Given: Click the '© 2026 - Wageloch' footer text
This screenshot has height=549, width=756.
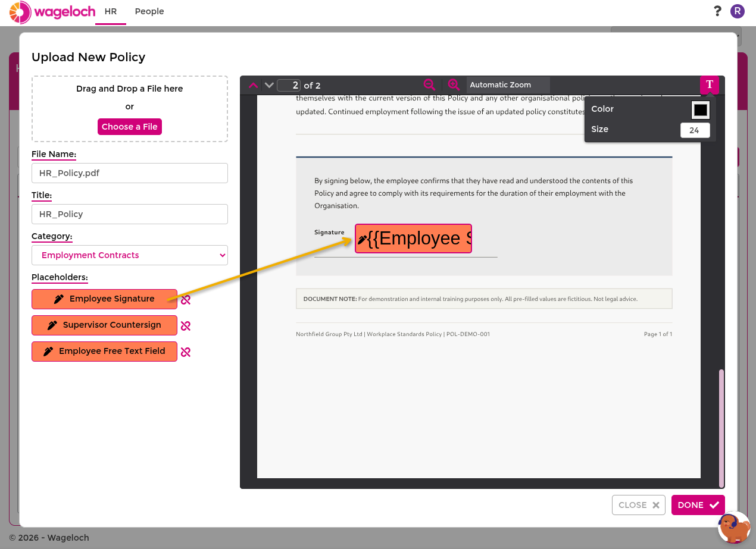Looking at the screenshot, I should click(x=49, y=538).
